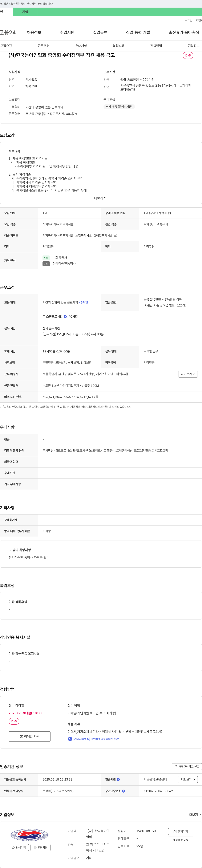Click the 우대 tag beside 수화통역사
Viewport: 202px width, 868px height.
pyautogui.click(x=46, y=258)
